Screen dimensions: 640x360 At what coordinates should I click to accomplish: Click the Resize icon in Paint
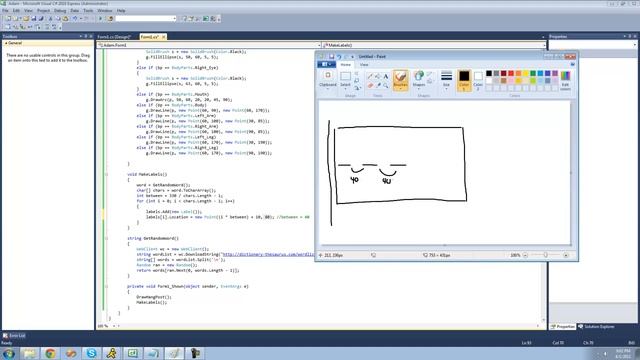pos(357,81)
